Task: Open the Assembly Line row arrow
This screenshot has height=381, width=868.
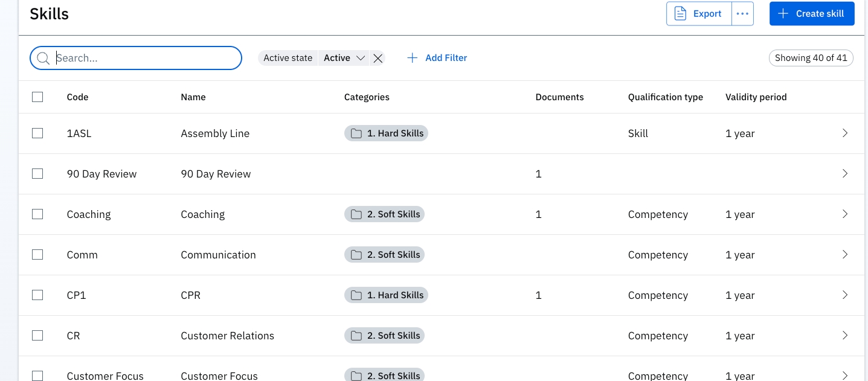Action: coord(845,133)
